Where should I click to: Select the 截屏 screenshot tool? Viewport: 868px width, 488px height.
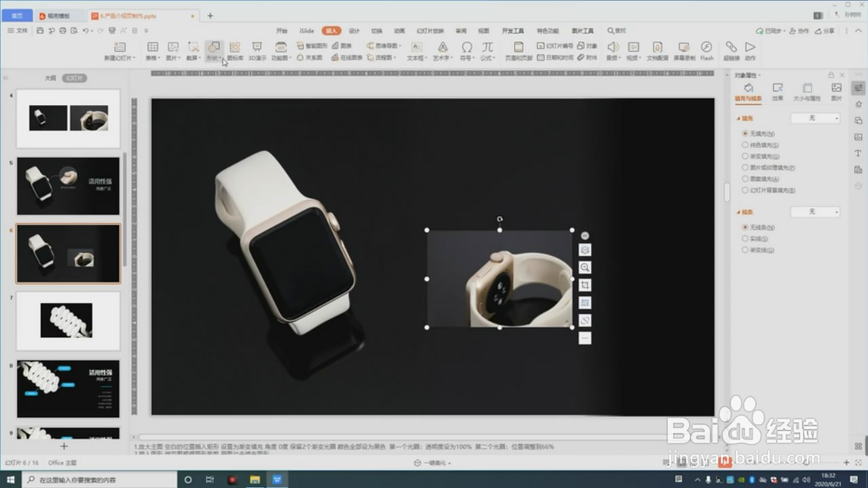[193, 51]
